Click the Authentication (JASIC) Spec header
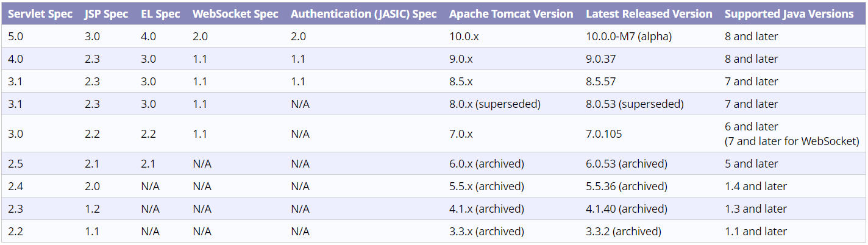The width and height of the screenshot is (868, 245). (364, 13)
